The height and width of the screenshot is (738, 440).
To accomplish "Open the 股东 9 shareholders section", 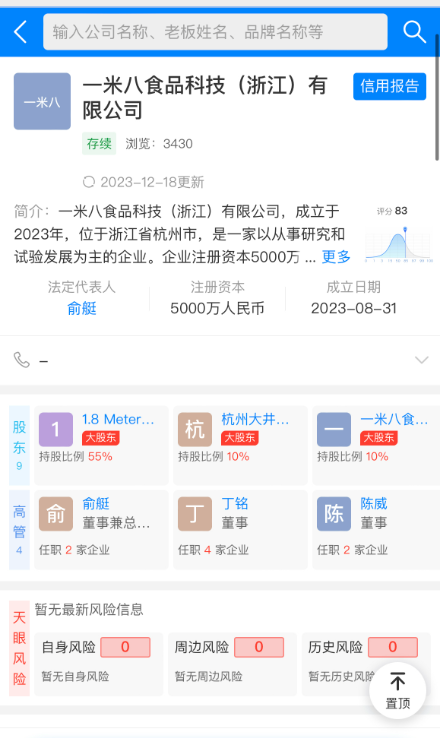I will [x=19, y=445].
